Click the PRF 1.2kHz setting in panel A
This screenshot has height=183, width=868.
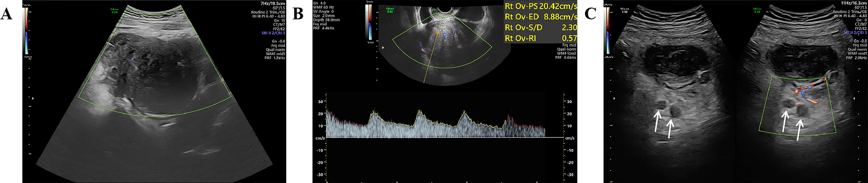coord(275,58)
